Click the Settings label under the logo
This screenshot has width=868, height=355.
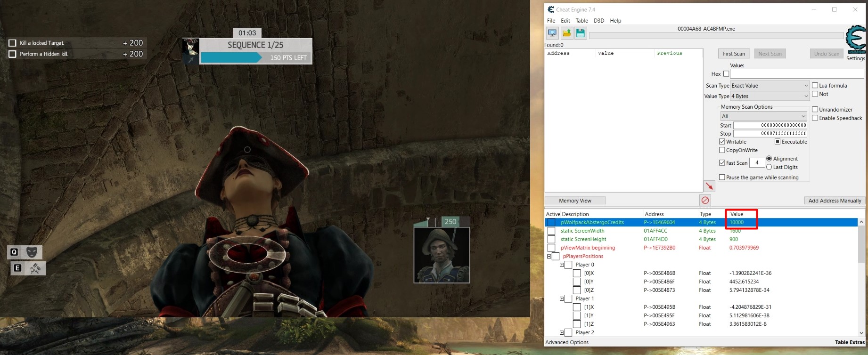(x=856, y=58)
